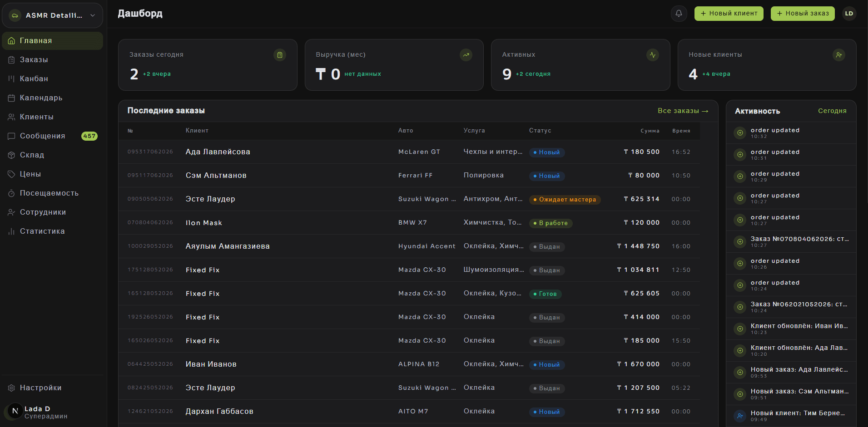The height and width of the screenshot is (427, 868).
Task: Click the pulse icon in Активных card
Action: pos(653,55)
